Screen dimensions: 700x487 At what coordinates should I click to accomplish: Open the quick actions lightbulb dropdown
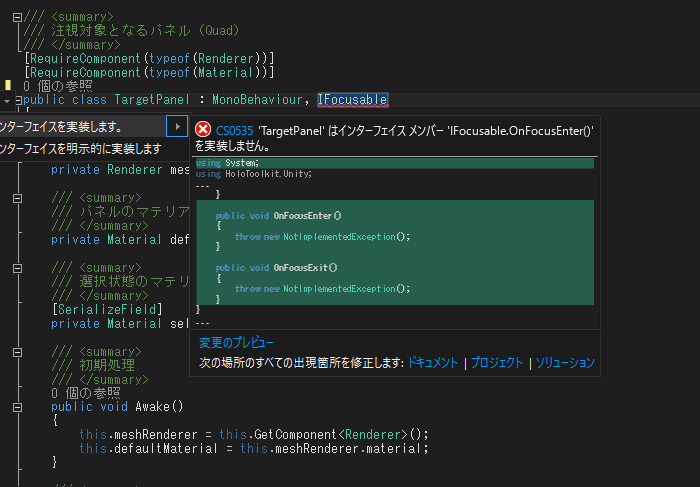7,101
